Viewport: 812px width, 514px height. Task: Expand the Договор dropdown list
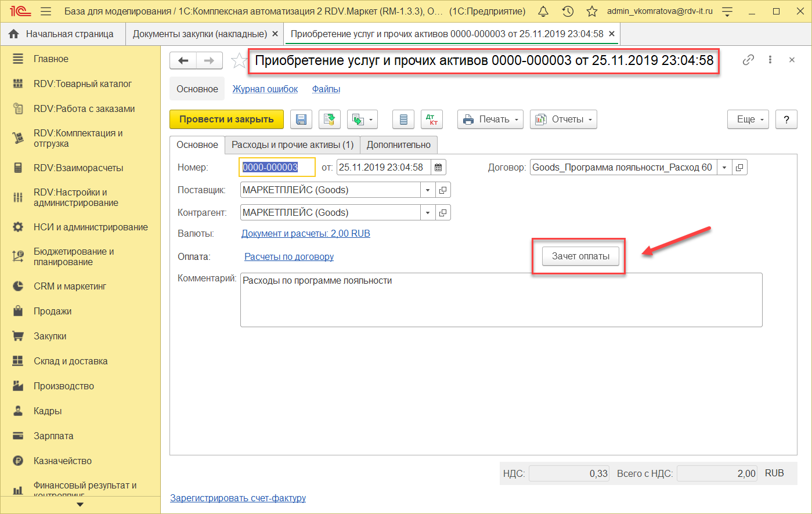tap(724, 168)
